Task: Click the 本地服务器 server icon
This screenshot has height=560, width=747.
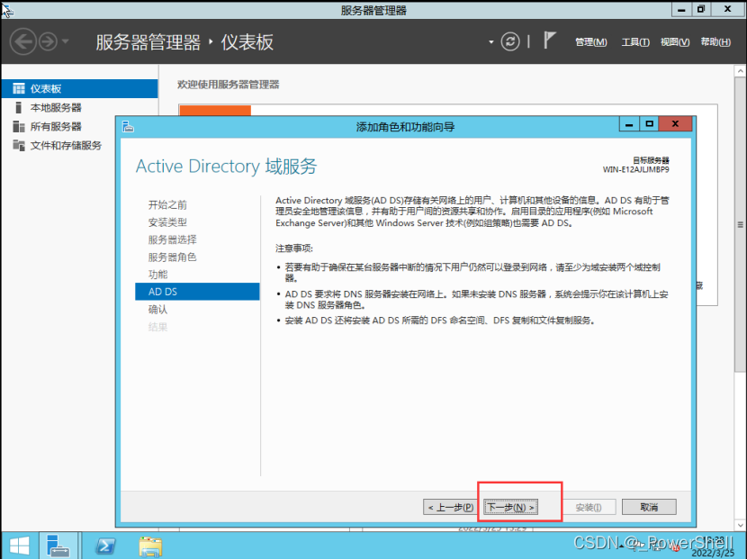Action: tap(19, 108)
